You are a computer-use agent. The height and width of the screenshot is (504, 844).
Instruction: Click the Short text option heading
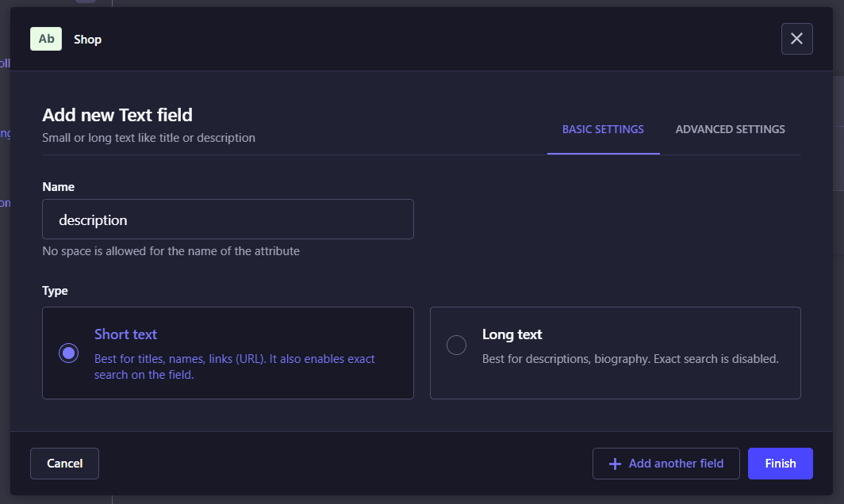click(125, 334)
